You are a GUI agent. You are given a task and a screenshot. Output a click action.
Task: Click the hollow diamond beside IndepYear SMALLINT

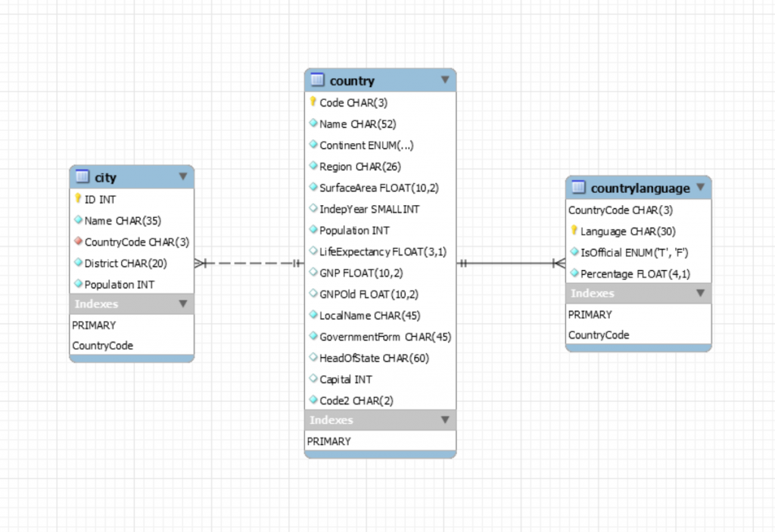pos(313,208)
